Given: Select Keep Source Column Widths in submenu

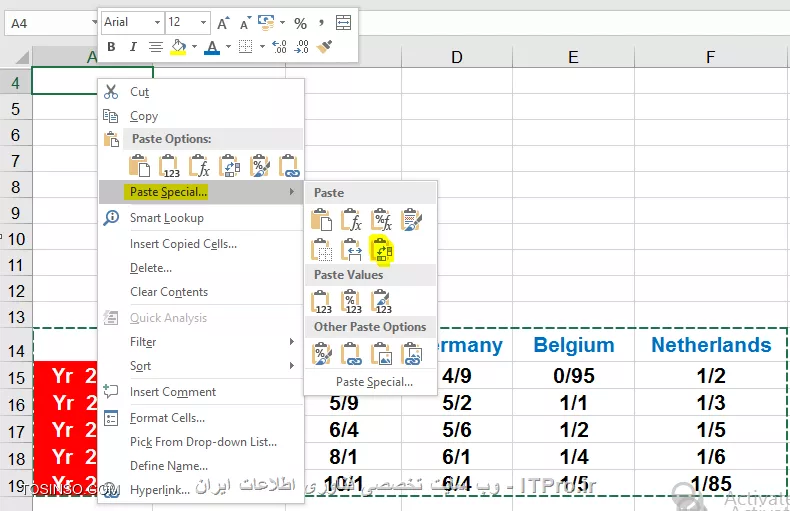Looking at the screenshot, I should pos(351,250).
